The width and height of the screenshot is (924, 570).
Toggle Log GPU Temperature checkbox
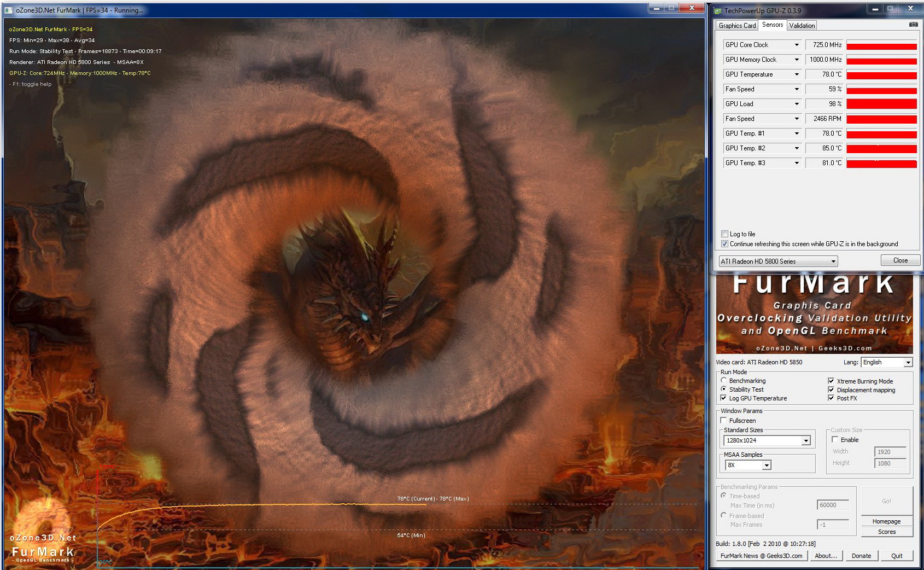(724, 398)
